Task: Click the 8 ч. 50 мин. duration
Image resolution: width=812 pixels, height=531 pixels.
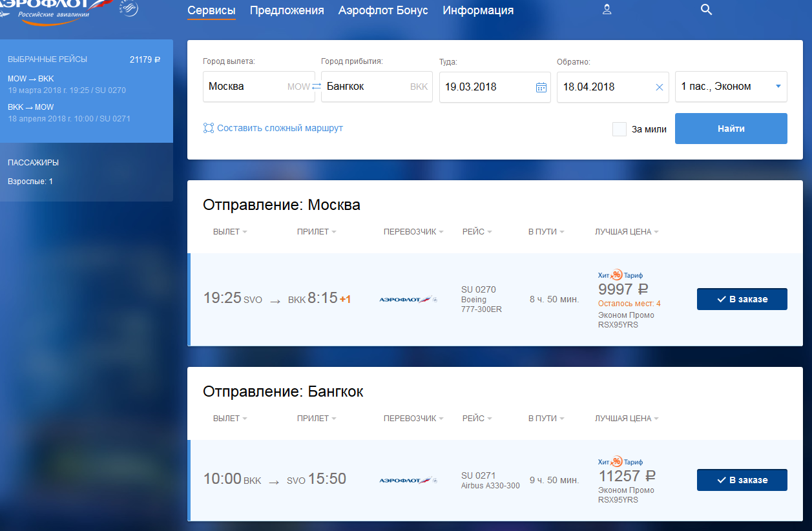Action: coord(554,299)
